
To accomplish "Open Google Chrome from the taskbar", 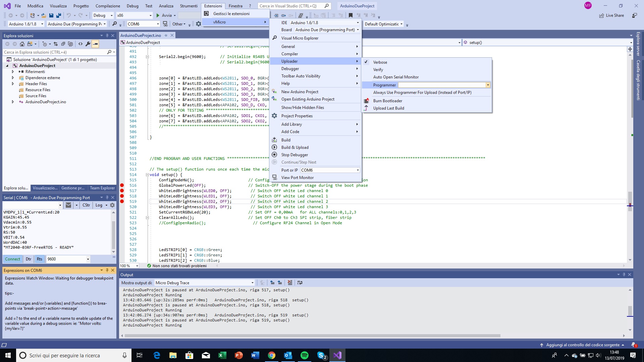I will (x=272, y=355).
